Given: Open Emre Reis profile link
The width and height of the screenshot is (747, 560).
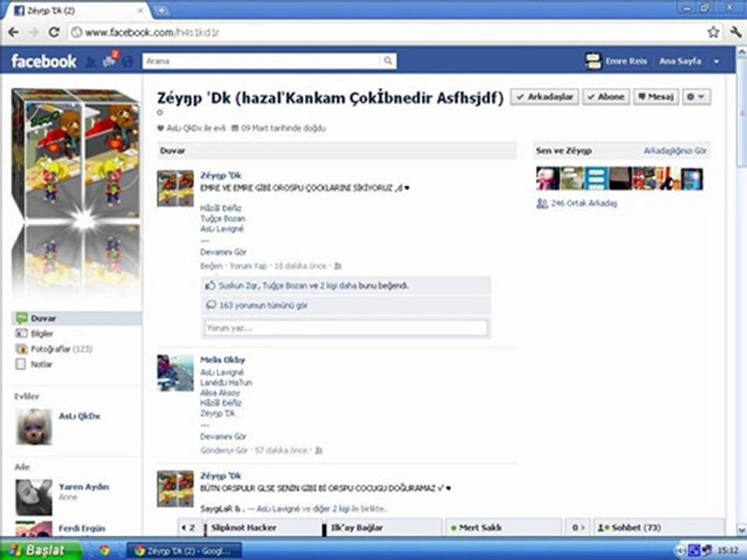Looking at the screenshot, I should [x=626, y=61].
